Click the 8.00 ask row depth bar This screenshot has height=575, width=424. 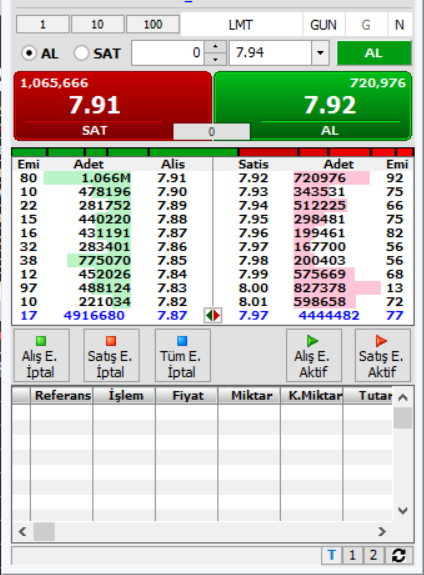[337, 288]
